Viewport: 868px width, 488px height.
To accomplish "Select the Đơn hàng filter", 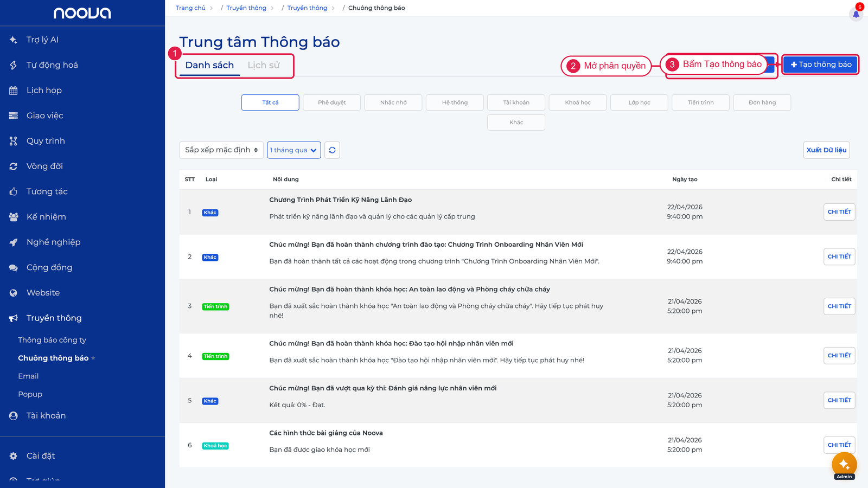I will (x=762, y=102).
